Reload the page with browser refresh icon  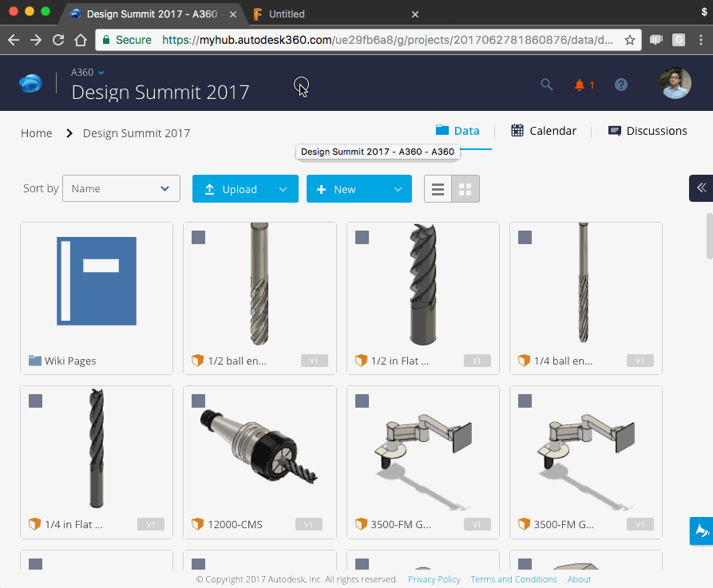(57, 40)
